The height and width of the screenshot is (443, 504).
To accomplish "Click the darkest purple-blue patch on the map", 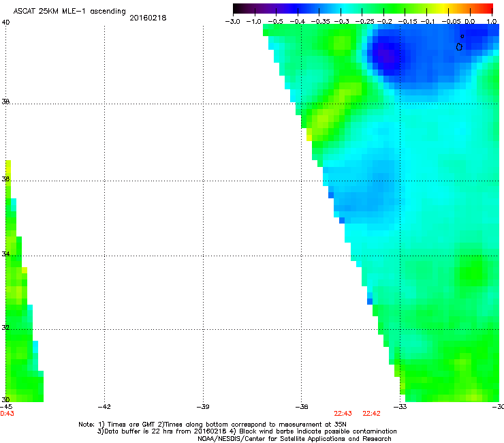I will (x=386, y=55).
